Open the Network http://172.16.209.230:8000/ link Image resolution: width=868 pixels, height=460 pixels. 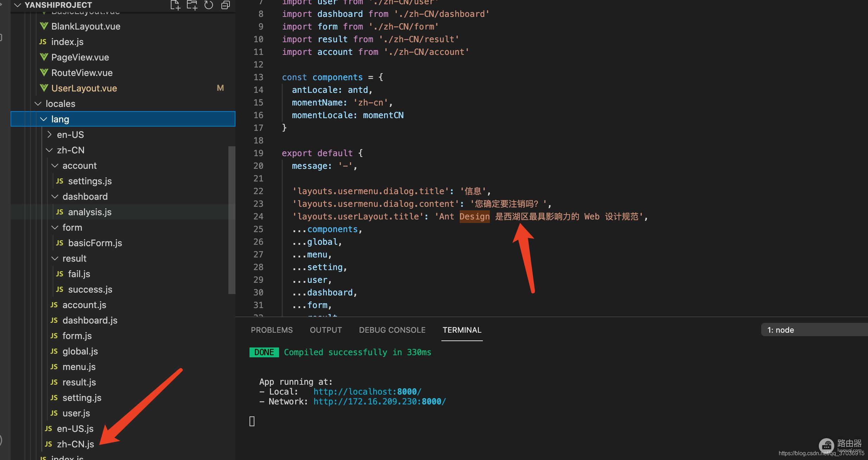(x=380, y=401)
